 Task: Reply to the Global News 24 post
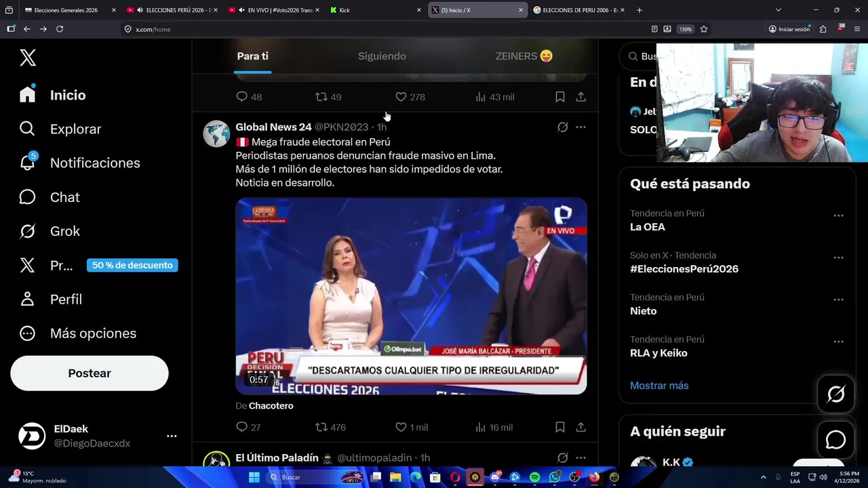click(242, 427)
